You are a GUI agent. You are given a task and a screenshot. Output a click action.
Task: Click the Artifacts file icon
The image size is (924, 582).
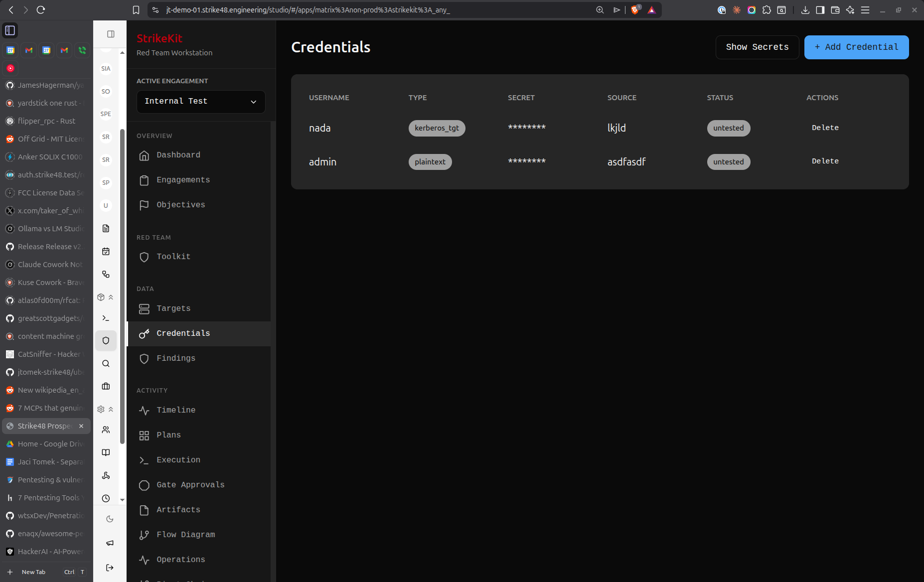(144, 510)
